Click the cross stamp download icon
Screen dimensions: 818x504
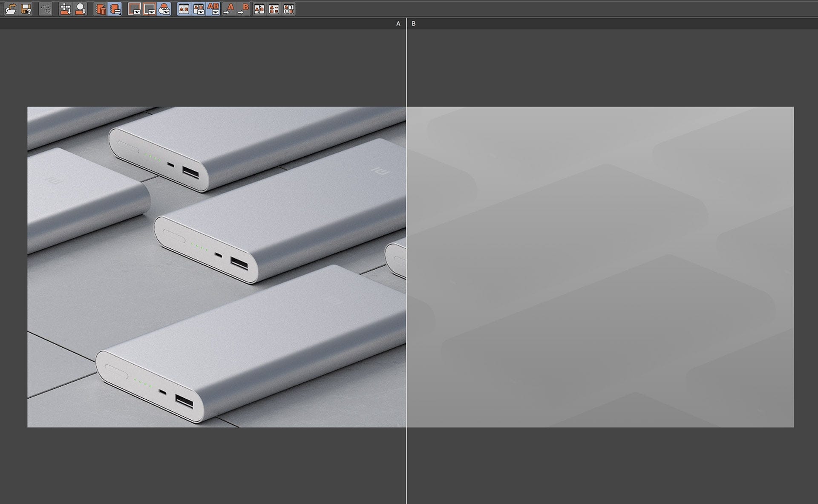pyautogui.click(x=65, y=9)
